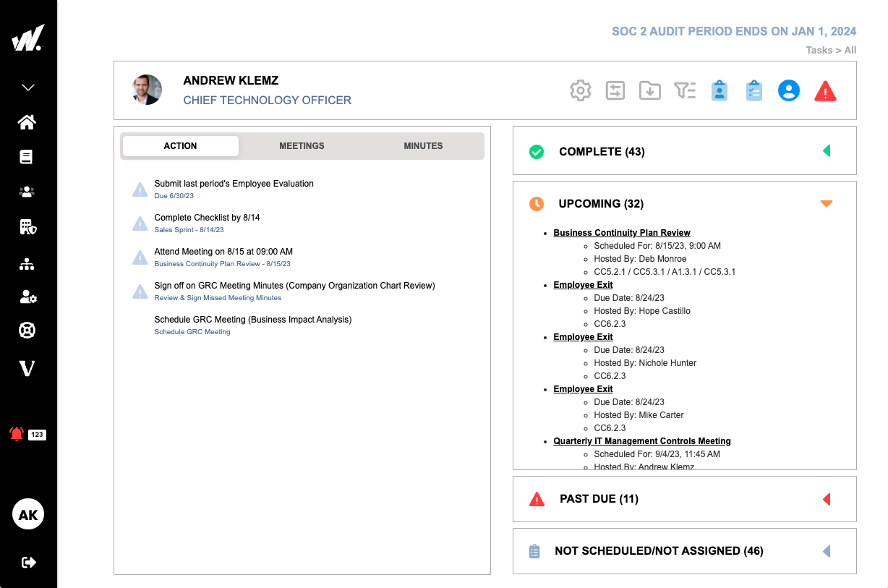Switch to the Meetings tab

point(302,145)
